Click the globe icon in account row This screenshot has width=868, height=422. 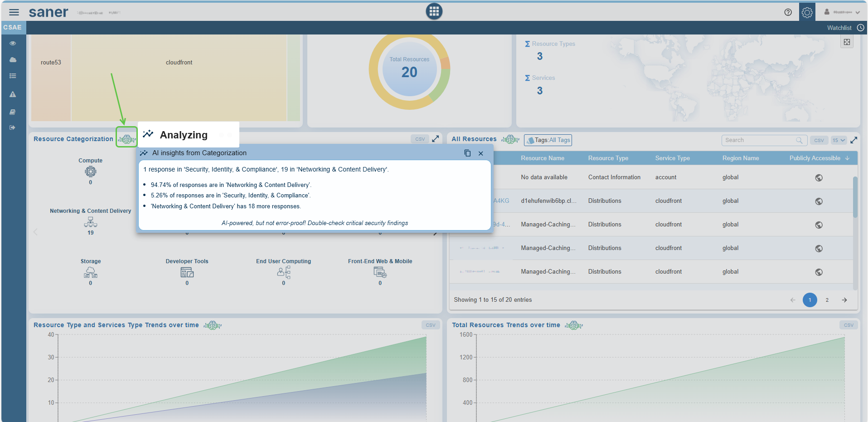(x=819, y=178)
